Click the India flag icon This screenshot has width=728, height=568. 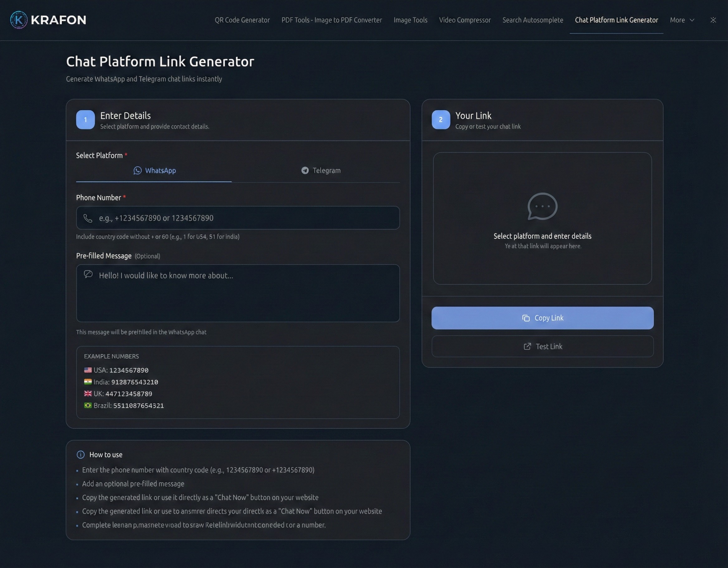tap(88, 382)
